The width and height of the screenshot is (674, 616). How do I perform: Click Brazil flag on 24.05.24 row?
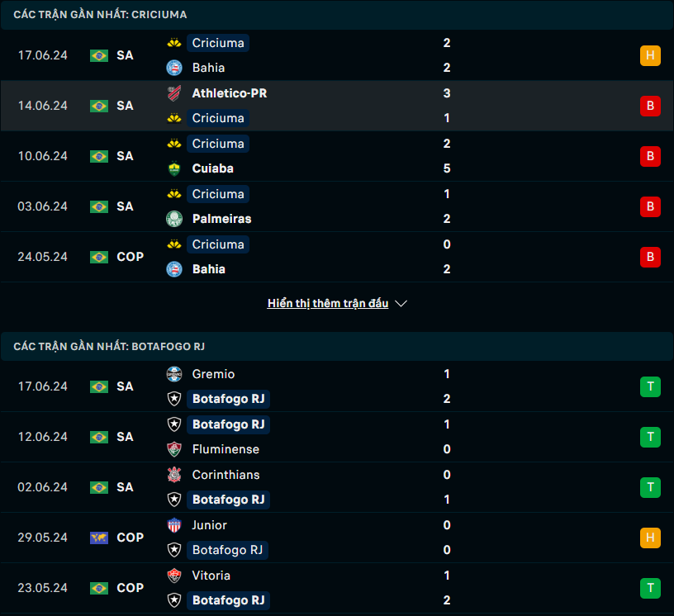pyautogui.click(x=99, y=257)
